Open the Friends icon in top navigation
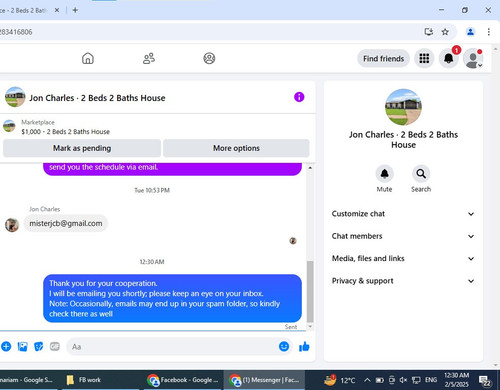Screen dimensions: 500x390 (149, 58)
